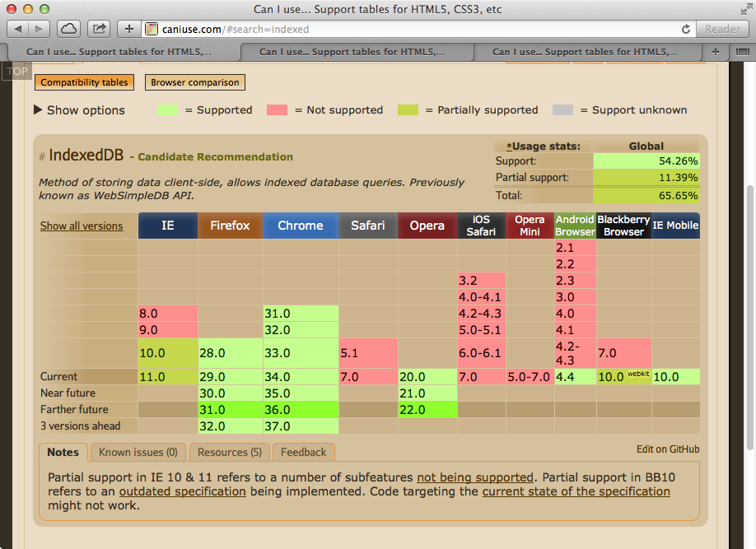This screenshot has height=549, width=756.
Task: Click the Opera Mini column header
Action: click(530, 226)
